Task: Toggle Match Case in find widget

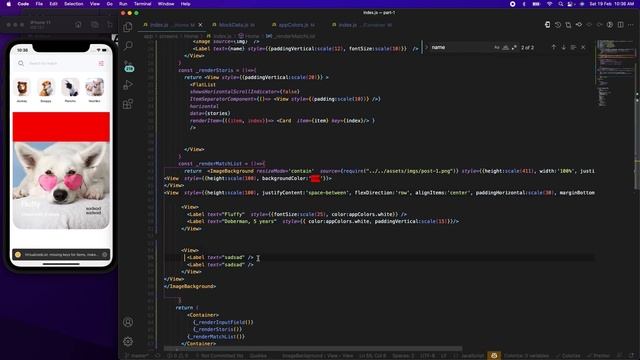Action: (x=497, y=47)
